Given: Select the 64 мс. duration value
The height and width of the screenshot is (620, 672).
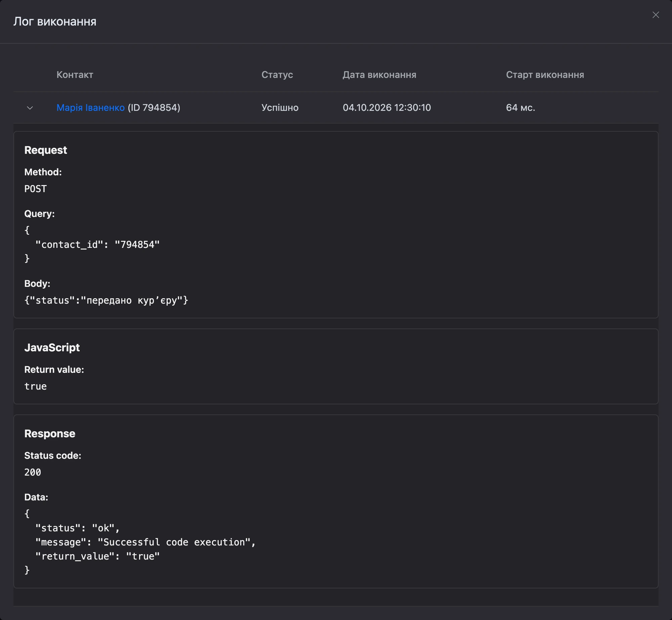Looking at the screenshot, I should (520, 107).
